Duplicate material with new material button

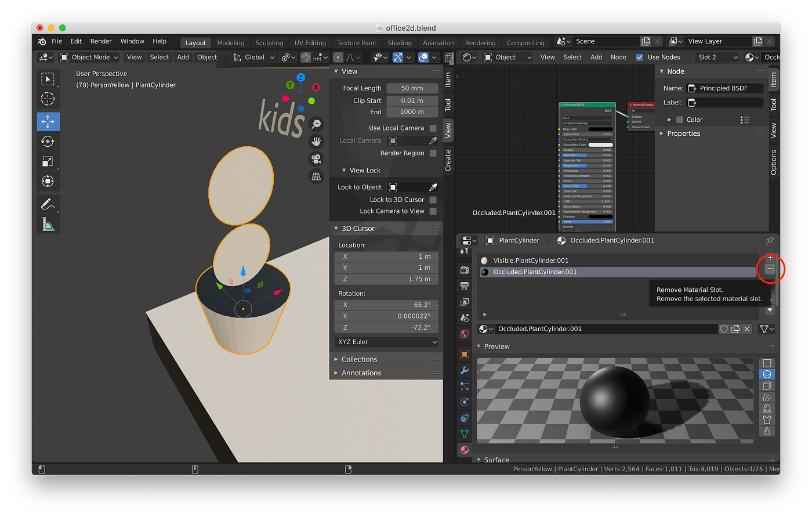pos(735,329)
